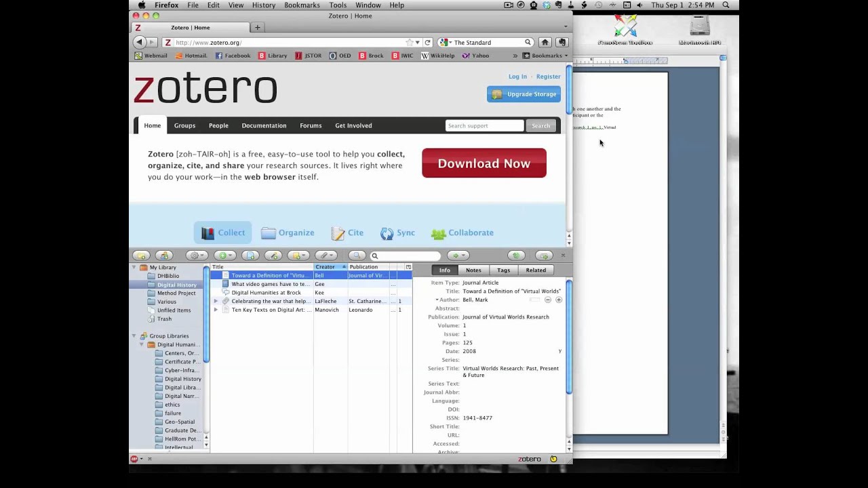Close the Zotero pane with the x

[563, 256]
